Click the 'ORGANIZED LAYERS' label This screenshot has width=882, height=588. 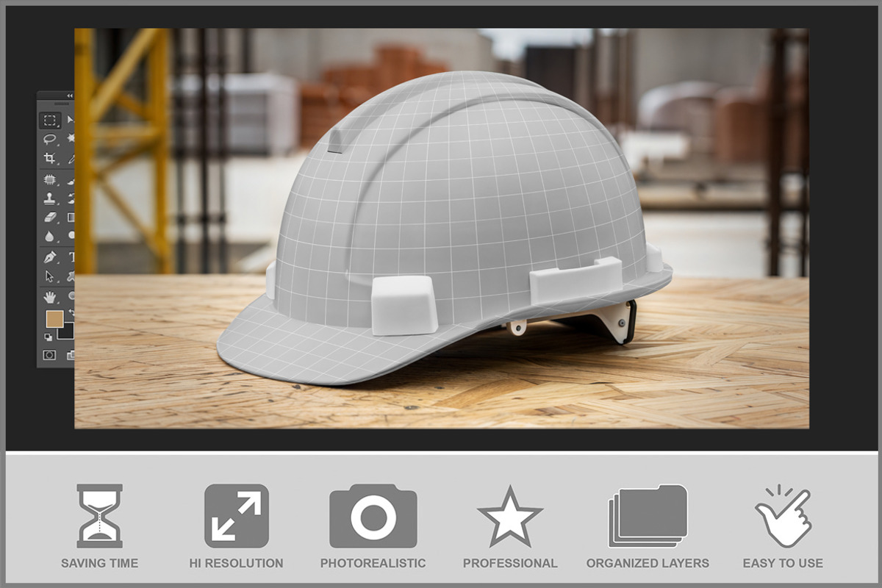click(x=648, y=563)
